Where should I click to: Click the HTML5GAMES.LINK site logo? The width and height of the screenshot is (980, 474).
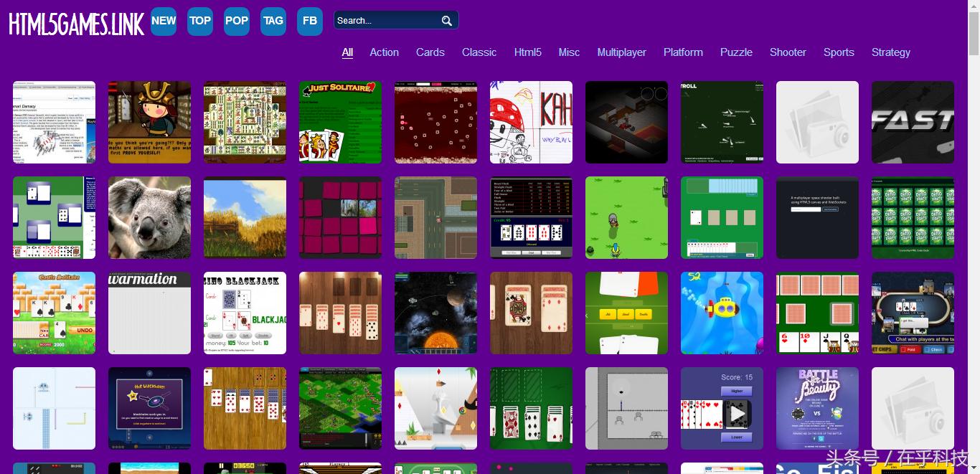click(76, 24)
